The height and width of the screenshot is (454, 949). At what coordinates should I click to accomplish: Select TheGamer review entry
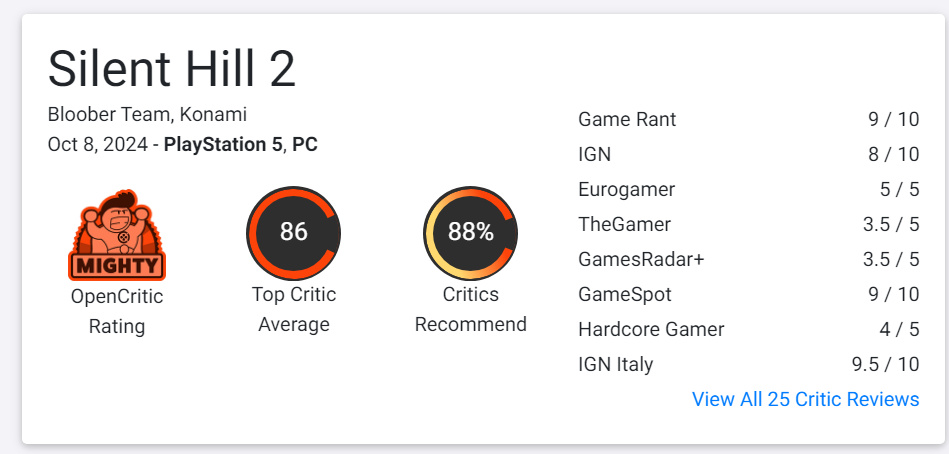624,224
